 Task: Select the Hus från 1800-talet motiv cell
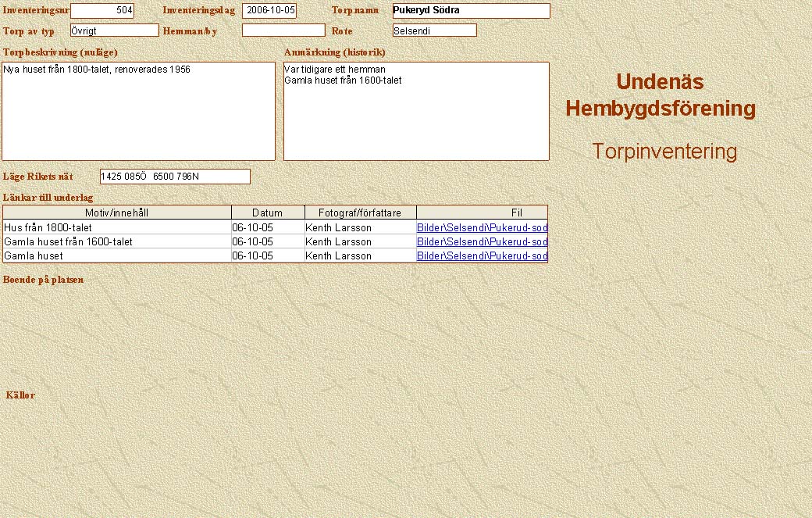click(x=117, y=227)
